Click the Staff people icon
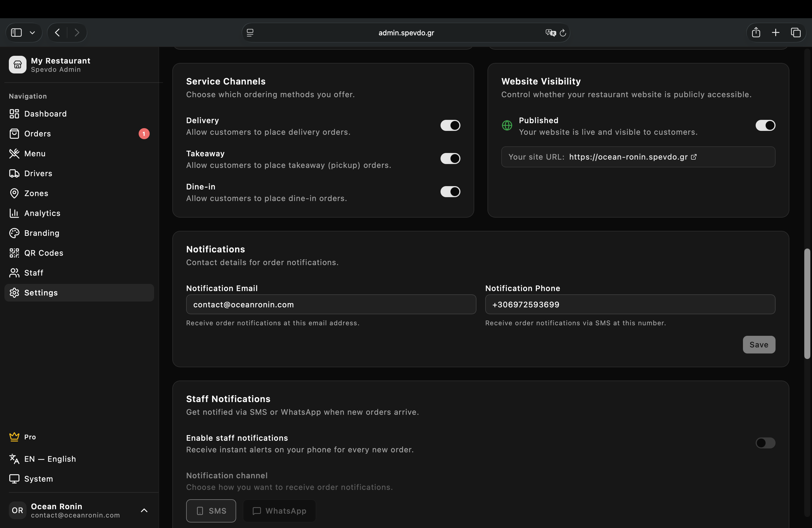This screenshot has width=812, height=528. 14,273
